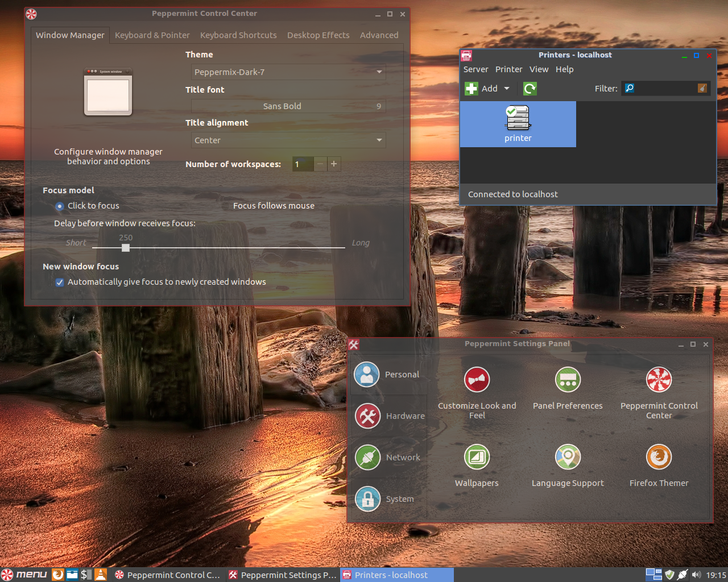Open the terminal launcher in the taskbar

tap(86, 575)
